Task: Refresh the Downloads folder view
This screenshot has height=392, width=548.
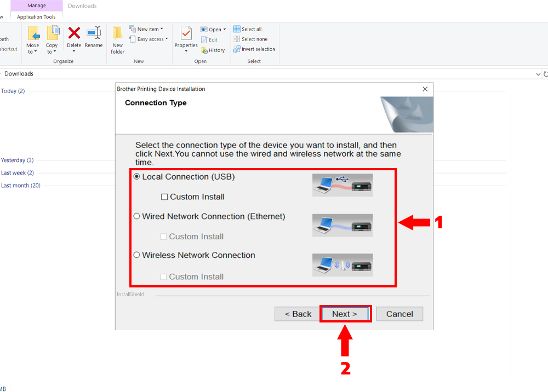Action: coord(545,74)
